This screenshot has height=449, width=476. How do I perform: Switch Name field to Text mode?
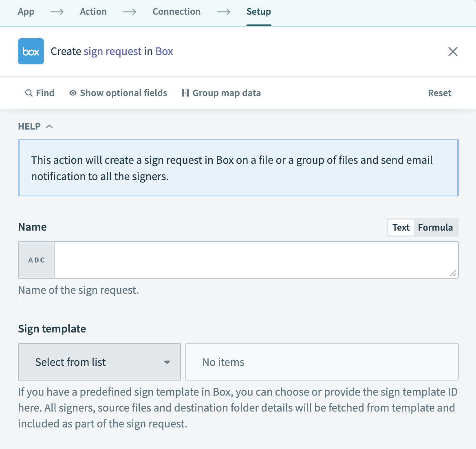401,227
